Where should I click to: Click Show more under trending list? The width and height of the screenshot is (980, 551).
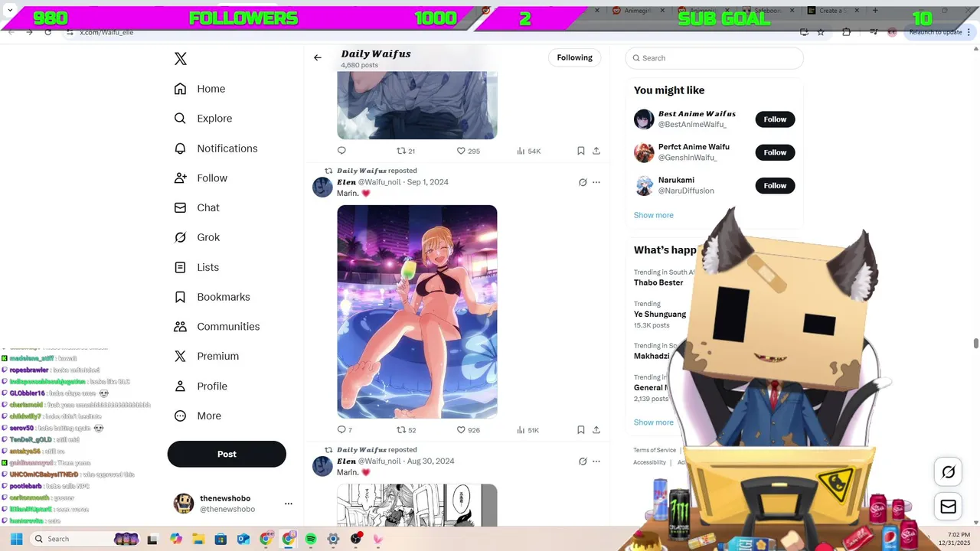654,422
